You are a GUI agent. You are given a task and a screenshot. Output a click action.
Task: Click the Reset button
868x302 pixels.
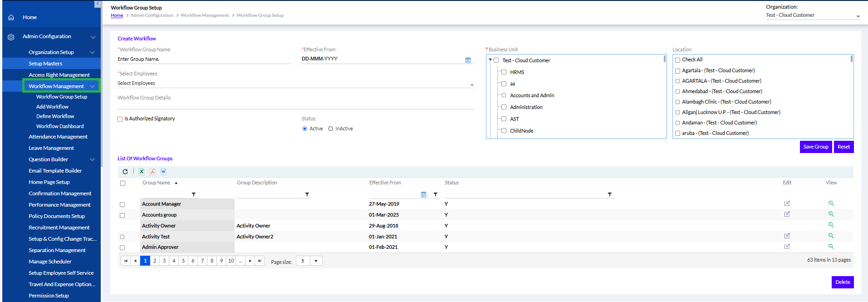click(844, 147)
